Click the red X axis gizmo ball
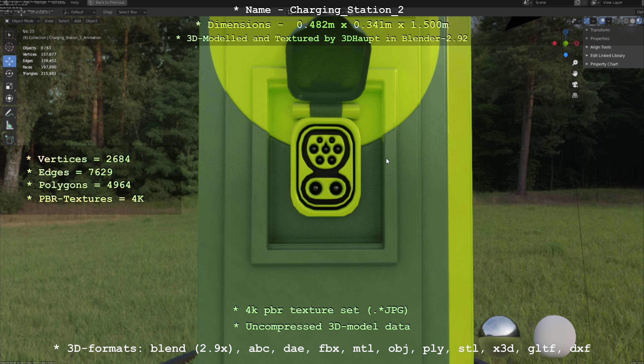The height and width of the screenshot is (364, 644). point(577,44)
